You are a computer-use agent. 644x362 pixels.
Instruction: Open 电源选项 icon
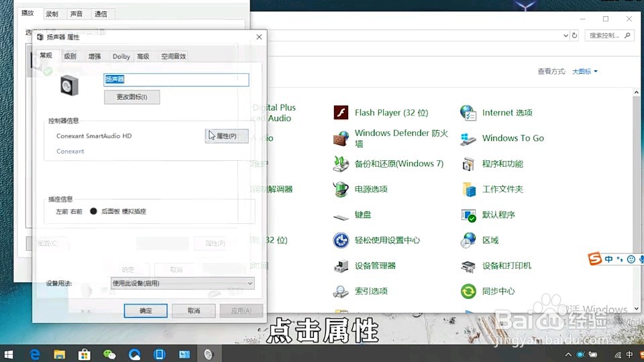[x=341, y=189]
